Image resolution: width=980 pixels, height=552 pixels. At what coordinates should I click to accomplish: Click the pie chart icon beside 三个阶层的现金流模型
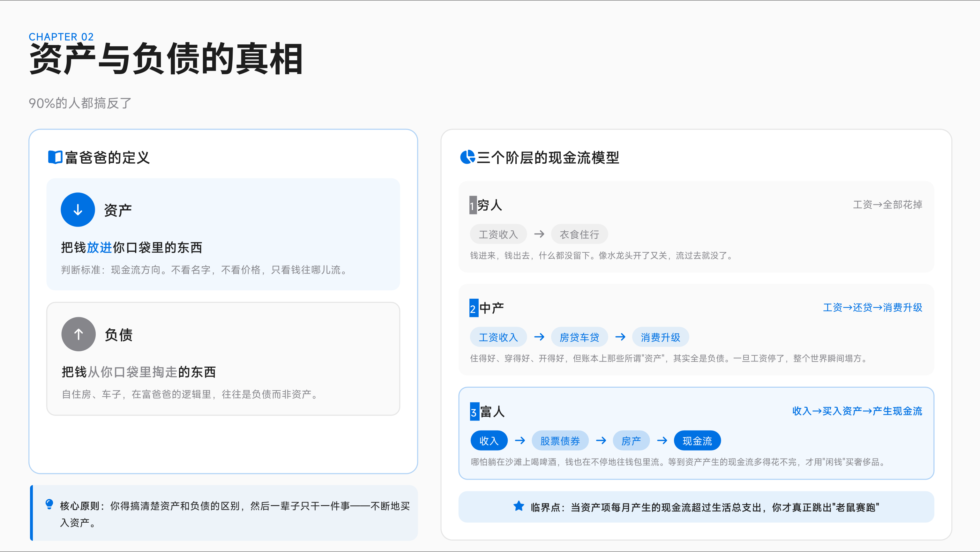pos(467,157)
